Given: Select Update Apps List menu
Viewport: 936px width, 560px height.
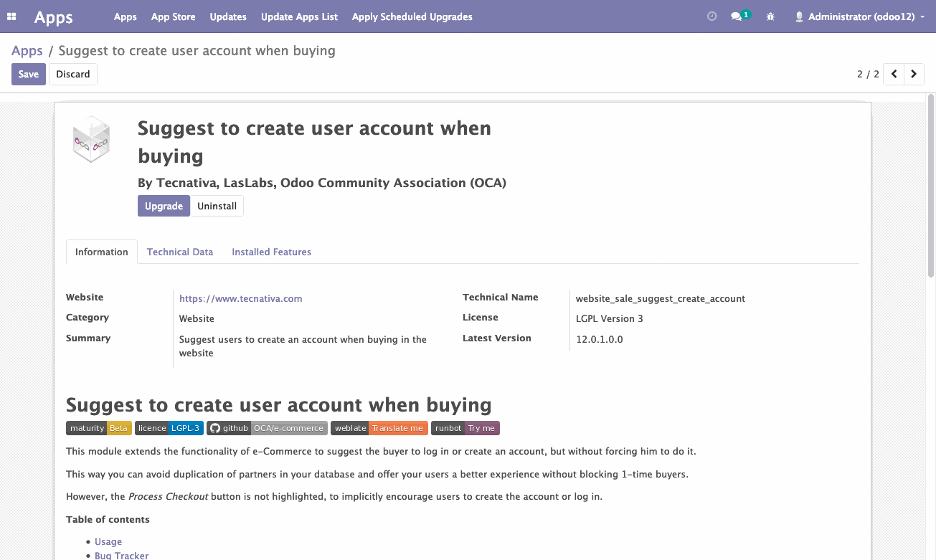Looking at the screenshot, I should 299,16.
